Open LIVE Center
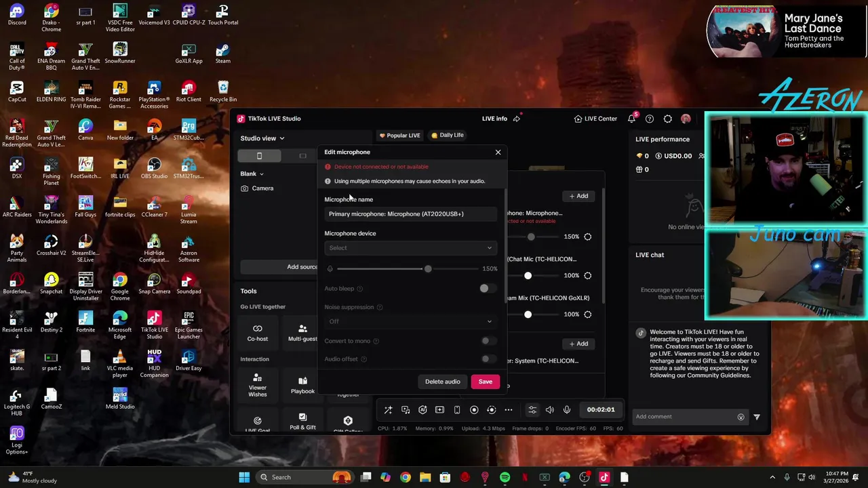Image resolution: width=868 pixels, height=488 pixels. point(595,119)
